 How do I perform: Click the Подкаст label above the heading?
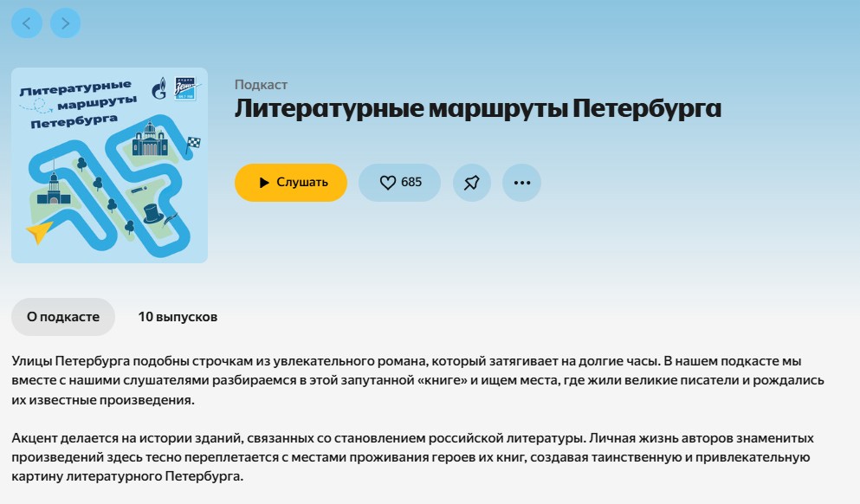click(261, 85)
